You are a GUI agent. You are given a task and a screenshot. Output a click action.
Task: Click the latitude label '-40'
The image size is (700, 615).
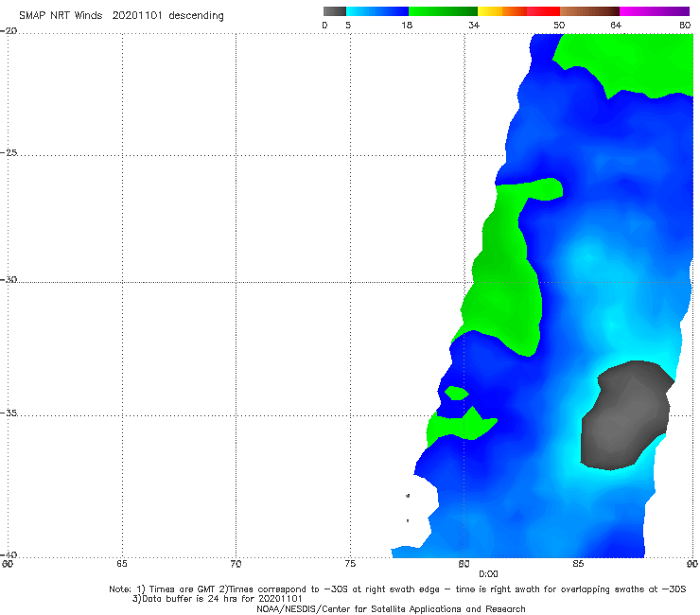(x=9, y=554)
